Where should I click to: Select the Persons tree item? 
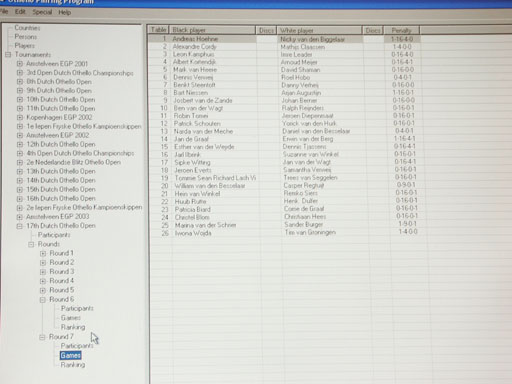(x=26, y=37)
